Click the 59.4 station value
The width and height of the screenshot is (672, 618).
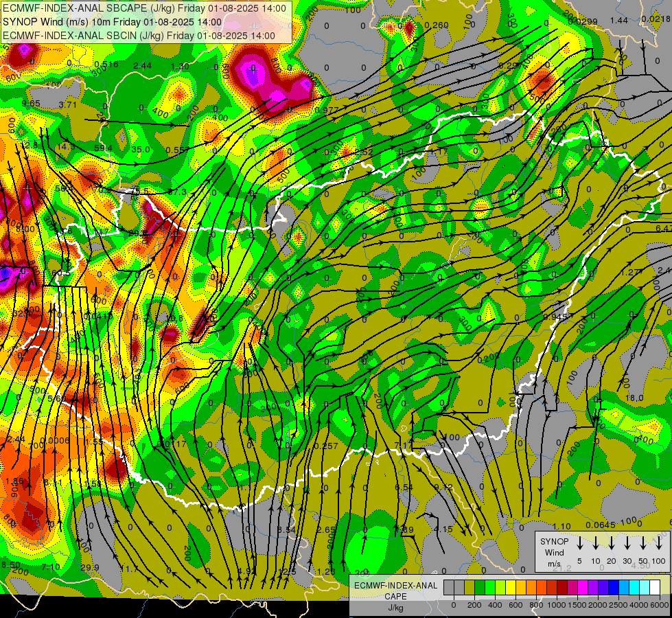pyautogui.click(x=103, y=148)
